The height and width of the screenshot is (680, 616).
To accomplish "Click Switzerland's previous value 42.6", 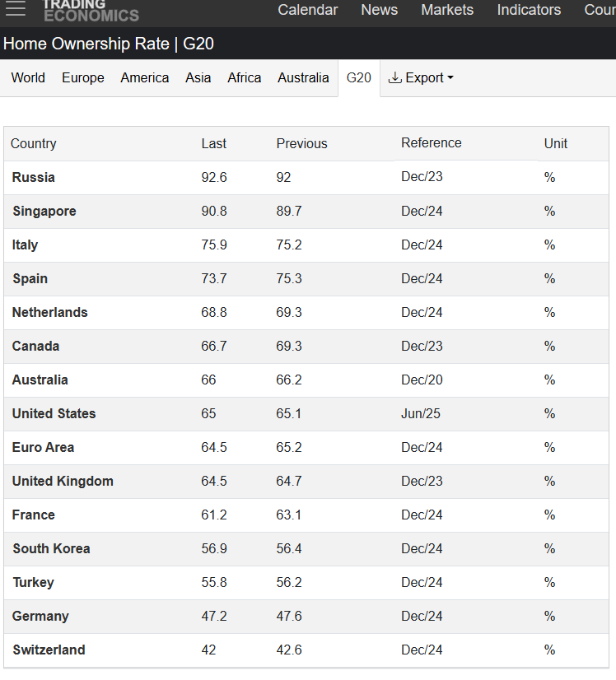I will coord(289,650).
